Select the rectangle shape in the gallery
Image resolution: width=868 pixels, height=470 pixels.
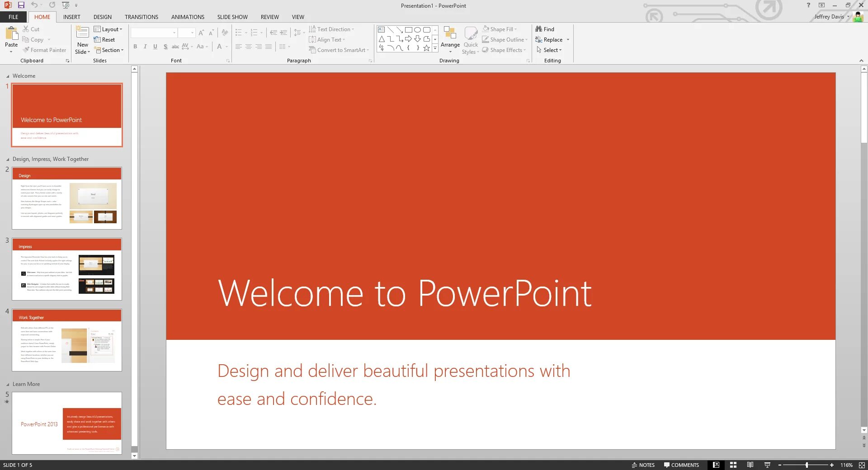pos(409,30)
